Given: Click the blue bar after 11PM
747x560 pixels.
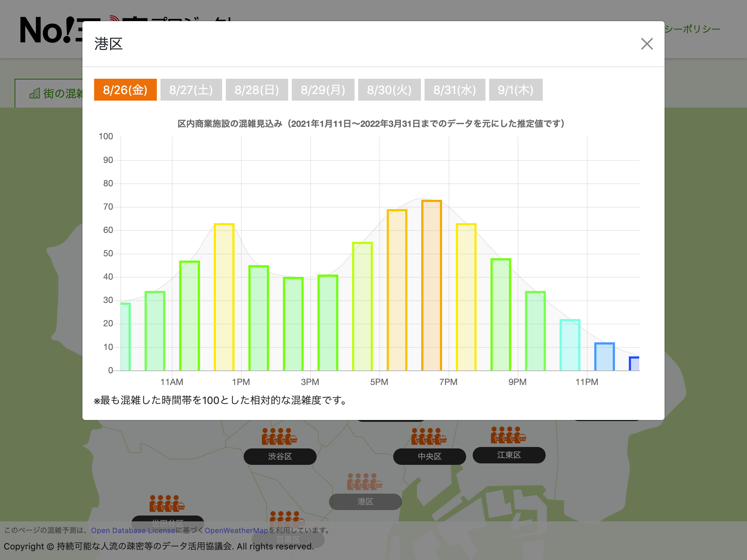Looking at the screenshot, I should coord(604,357).
